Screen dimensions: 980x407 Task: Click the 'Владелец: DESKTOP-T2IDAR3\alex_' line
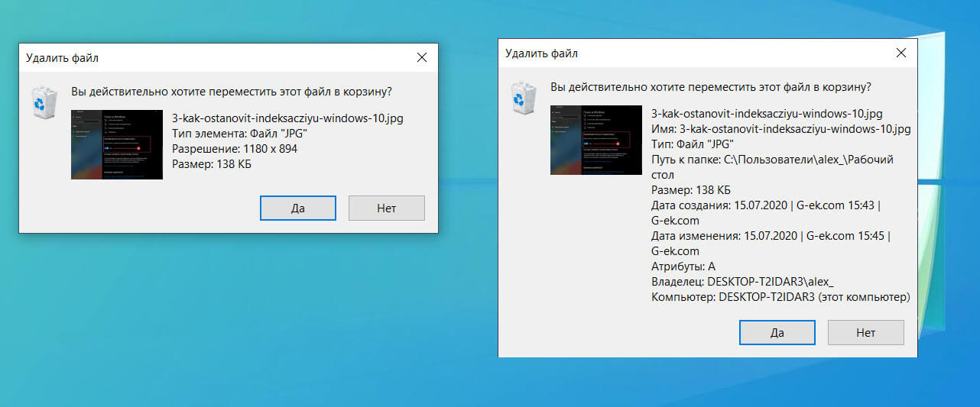[743, 282]
